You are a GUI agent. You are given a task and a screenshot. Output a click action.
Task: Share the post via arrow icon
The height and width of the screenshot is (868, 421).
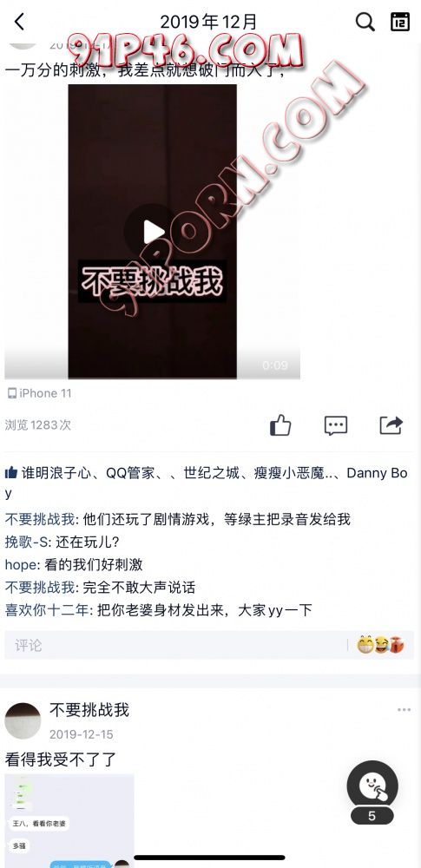(x=391, y=425)
